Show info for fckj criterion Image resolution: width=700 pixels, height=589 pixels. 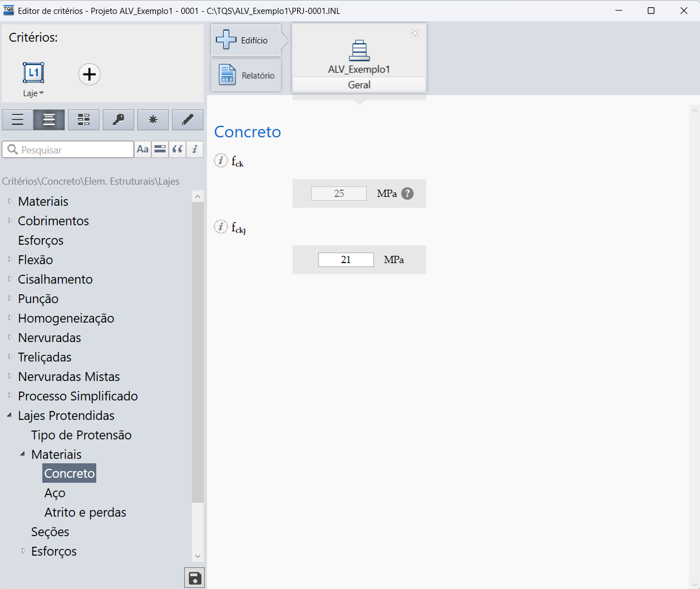point(221,226)
